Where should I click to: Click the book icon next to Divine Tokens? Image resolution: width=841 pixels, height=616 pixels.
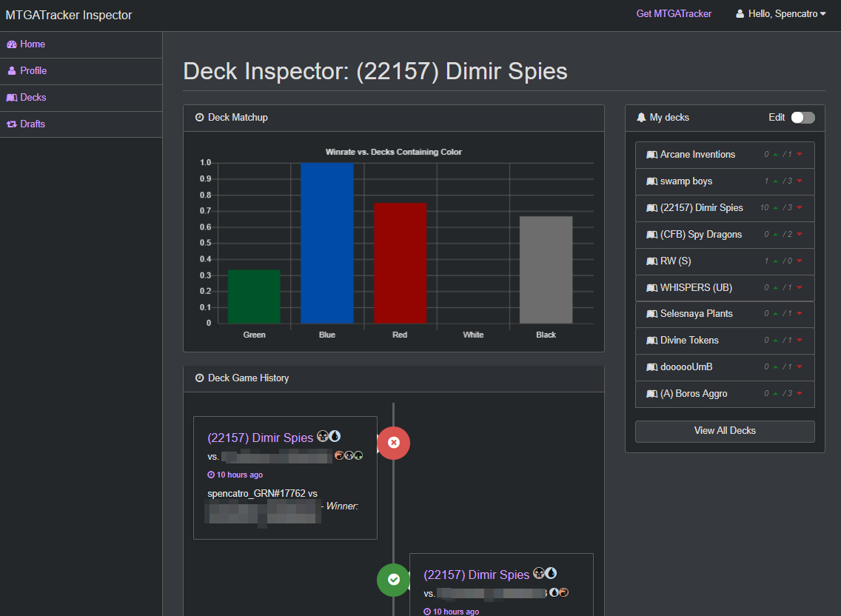[651, 341]
